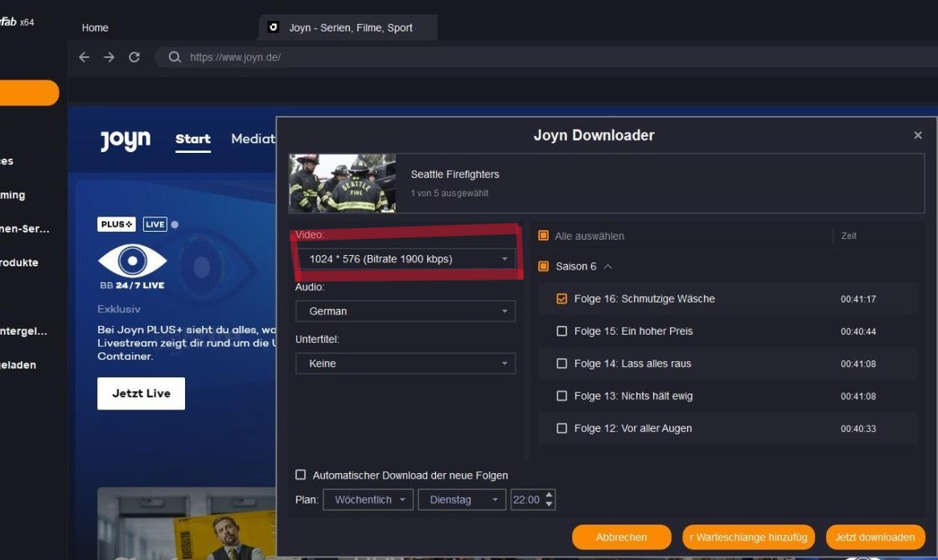938x560 pixels.
Task: Go forward using the browser forward arrow
Action: tap(109, 57)
